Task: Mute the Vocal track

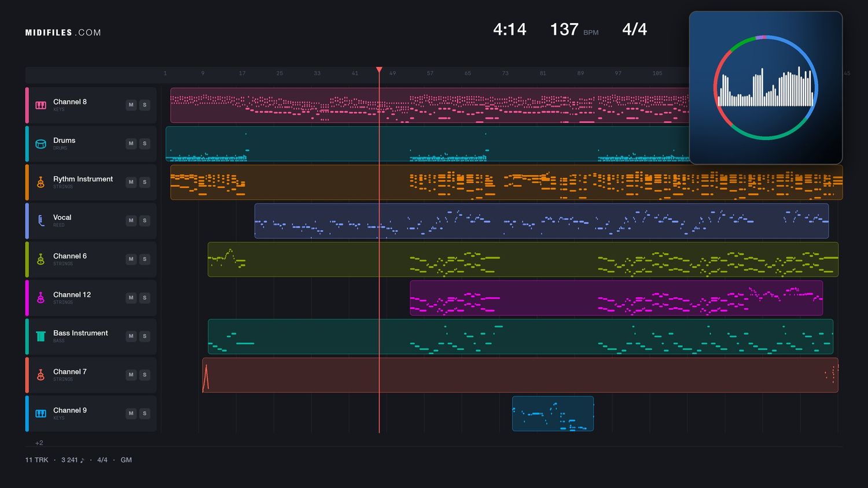Action: 131,221
